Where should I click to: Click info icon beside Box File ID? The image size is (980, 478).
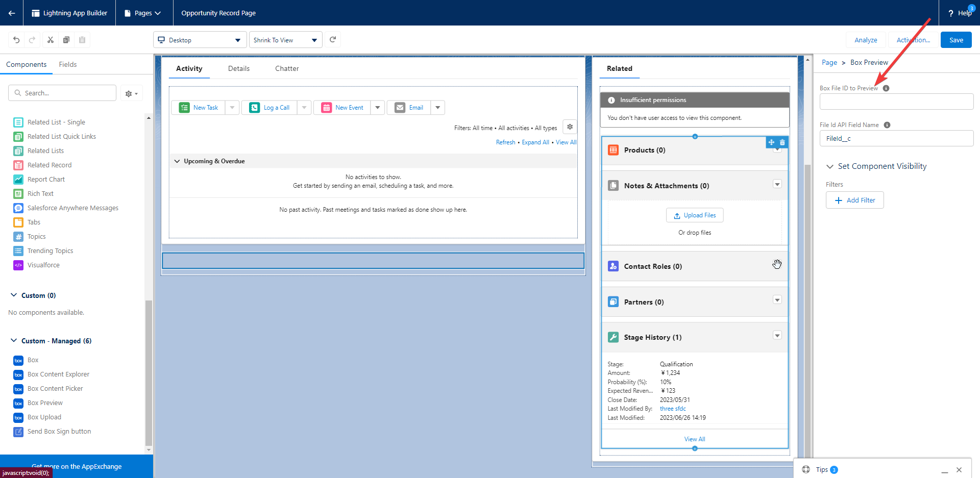pos(886,88)
